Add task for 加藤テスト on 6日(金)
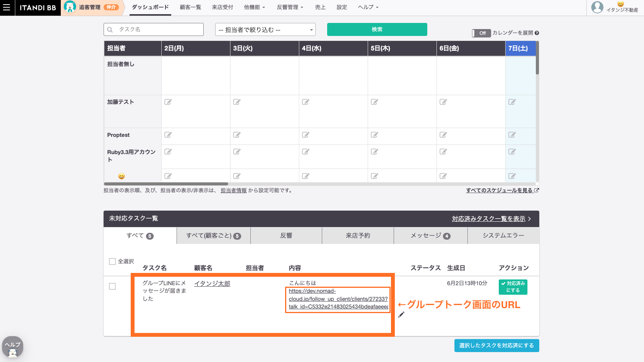This screenshot has height=362, width=644. 443,102
